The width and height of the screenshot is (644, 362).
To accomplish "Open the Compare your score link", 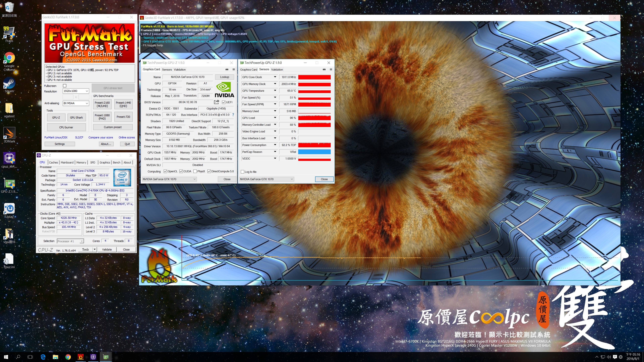I will coord(100,137).
